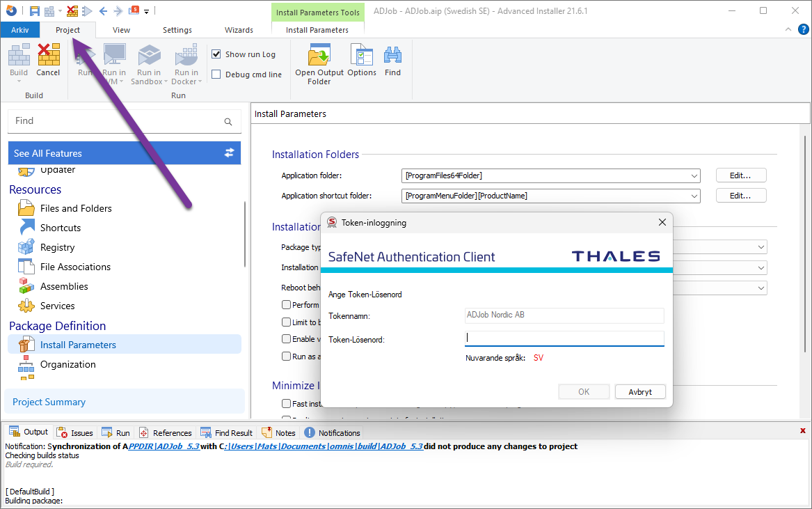The width and height of the screenshot is (812, 509).
Task: Check the Perform option checkbox
Action: [x=286, y=305]
